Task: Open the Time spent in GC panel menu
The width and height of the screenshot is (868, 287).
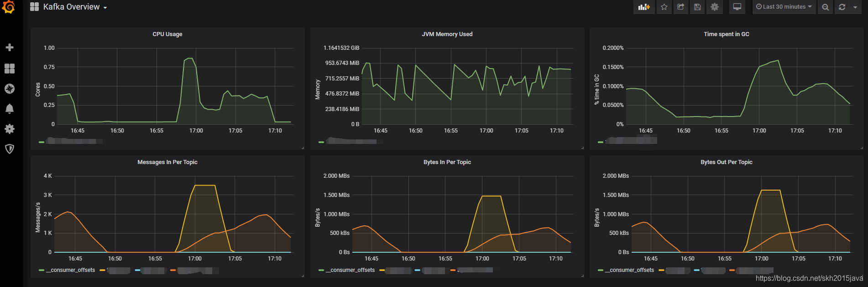Action: [x=727, y=34]
